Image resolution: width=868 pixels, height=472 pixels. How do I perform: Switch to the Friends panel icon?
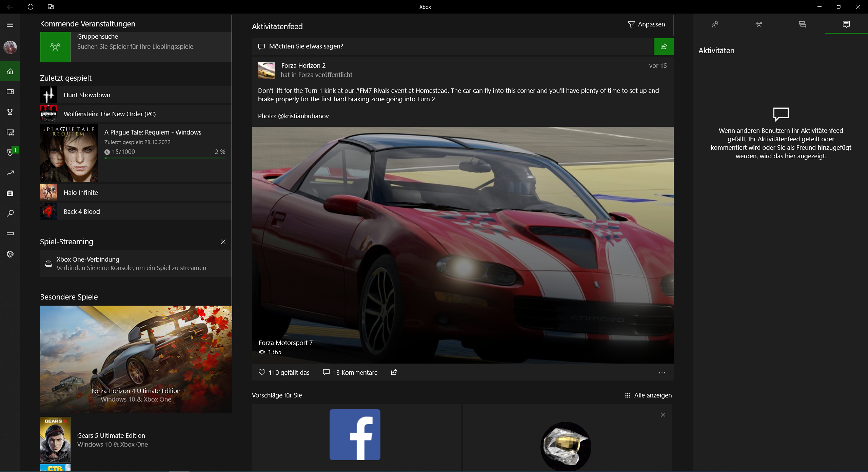pos(715,24)
